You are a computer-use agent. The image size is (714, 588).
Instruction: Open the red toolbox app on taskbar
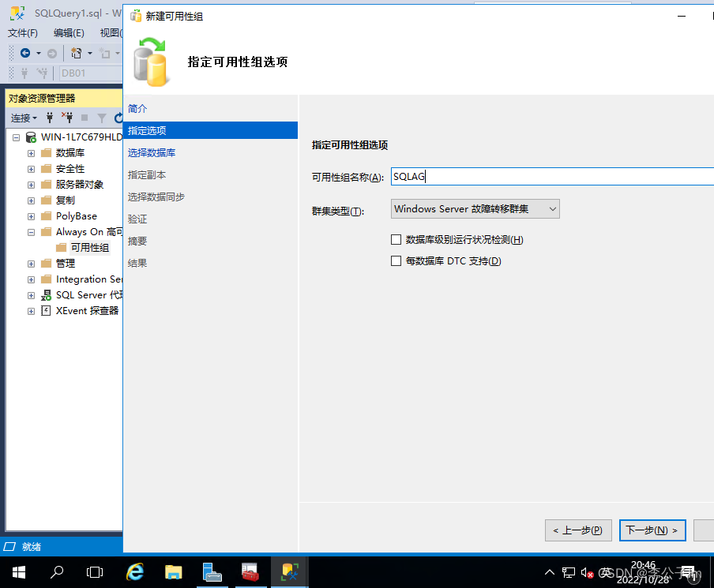tap(250, 572)
